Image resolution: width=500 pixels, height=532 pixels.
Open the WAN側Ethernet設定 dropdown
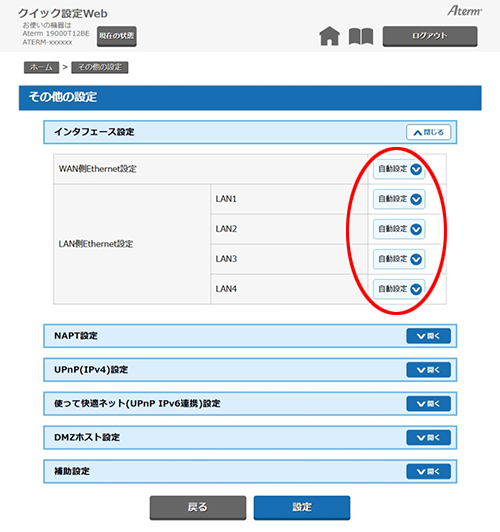(399, 169)
